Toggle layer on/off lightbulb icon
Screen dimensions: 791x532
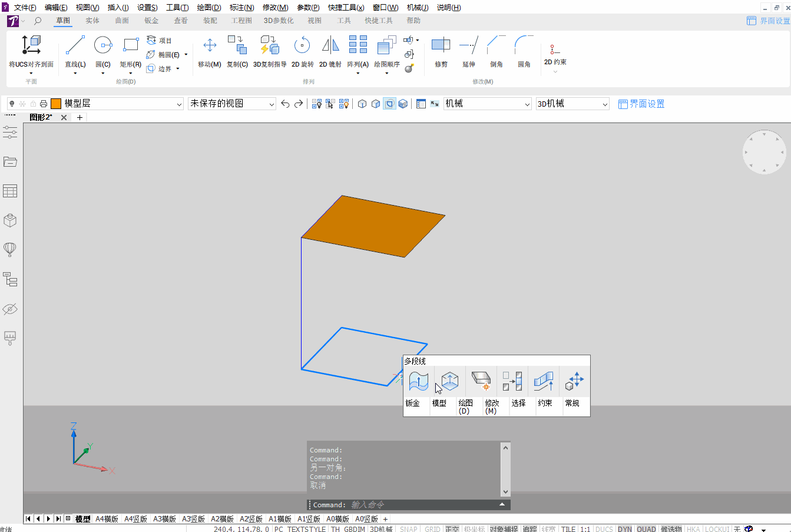pyautogui.click(x=12, y=104)
